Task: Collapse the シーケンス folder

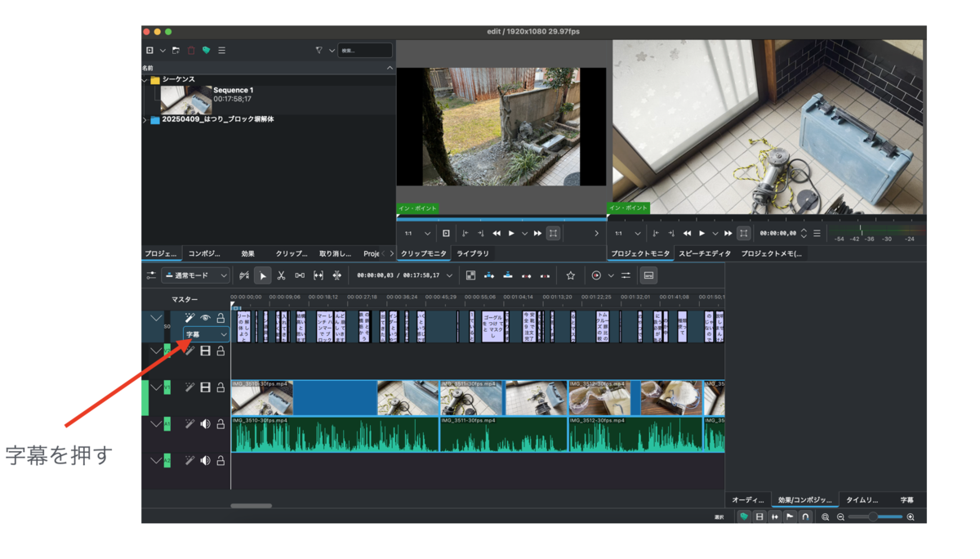Action: pyautogui.click(x=145, y=80)
